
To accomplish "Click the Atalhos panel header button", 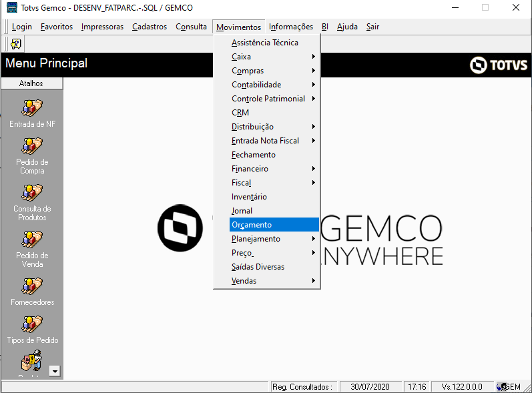I will point(32,83).
